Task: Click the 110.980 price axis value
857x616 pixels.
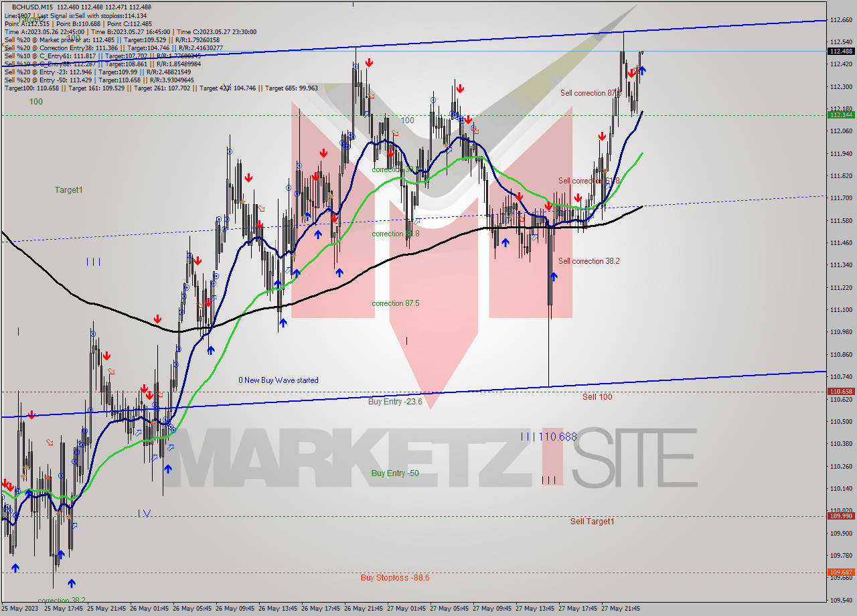Action: [841, 332]
